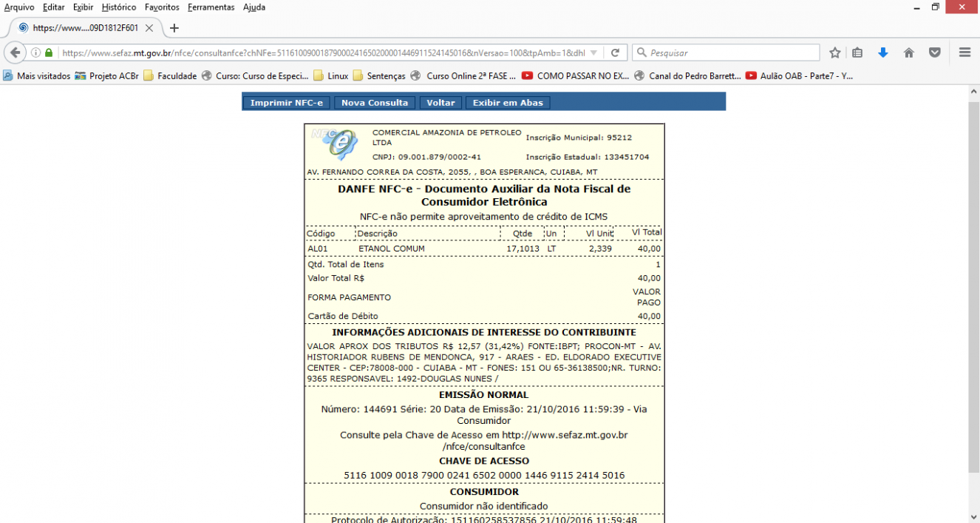Open the Projeto ACBr bookmark
Screen dimensions: 980x523
click(106, 75)
